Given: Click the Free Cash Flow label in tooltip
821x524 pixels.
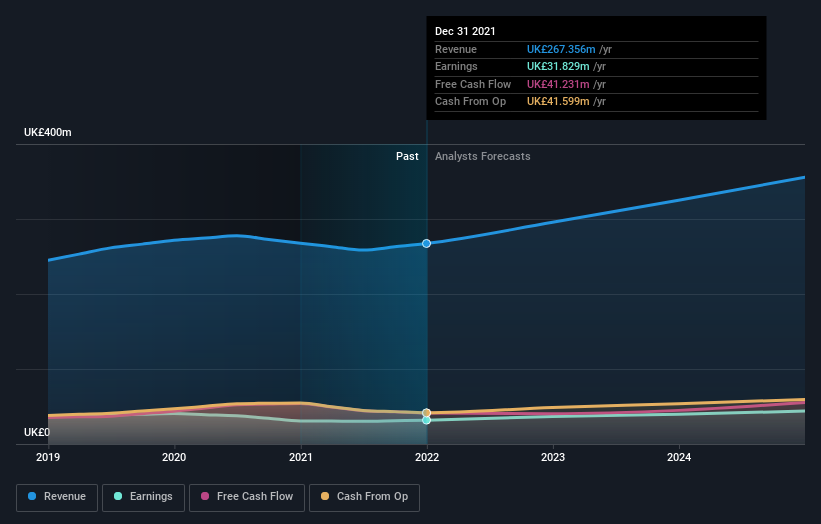Looking at the screenshot, I should (x=473, y=84).
